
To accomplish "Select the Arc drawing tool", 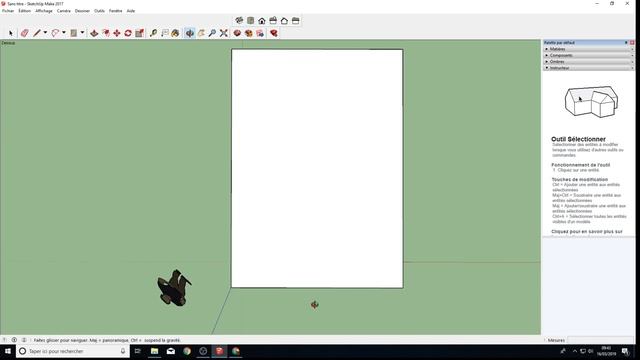I will click(55, 33).
